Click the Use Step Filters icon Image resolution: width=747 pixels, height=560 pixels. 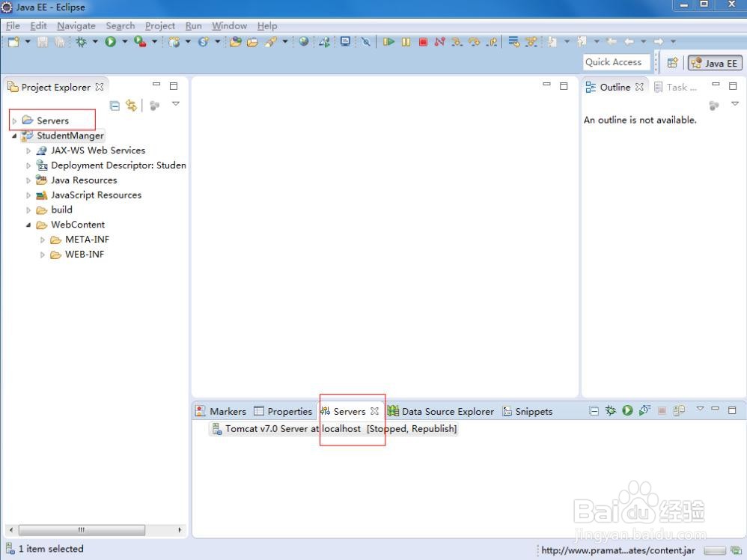click(x=531, y=42)
